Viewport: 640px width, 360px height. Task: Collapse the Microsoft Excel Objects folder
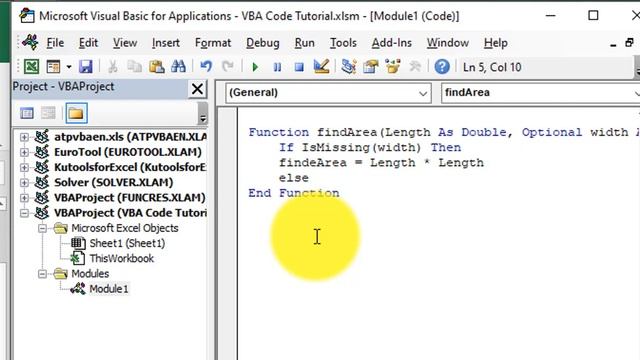click(42, 228)
